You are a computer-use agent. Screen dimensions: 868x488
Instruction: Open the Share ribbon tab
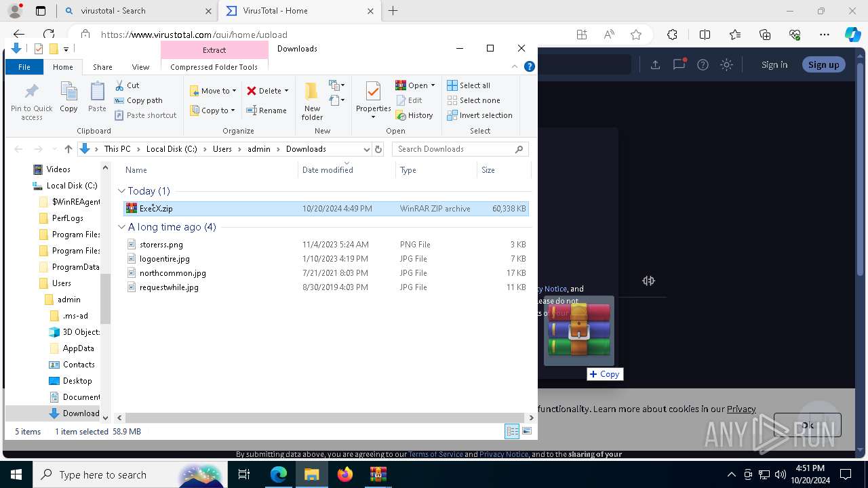(102, 67)
